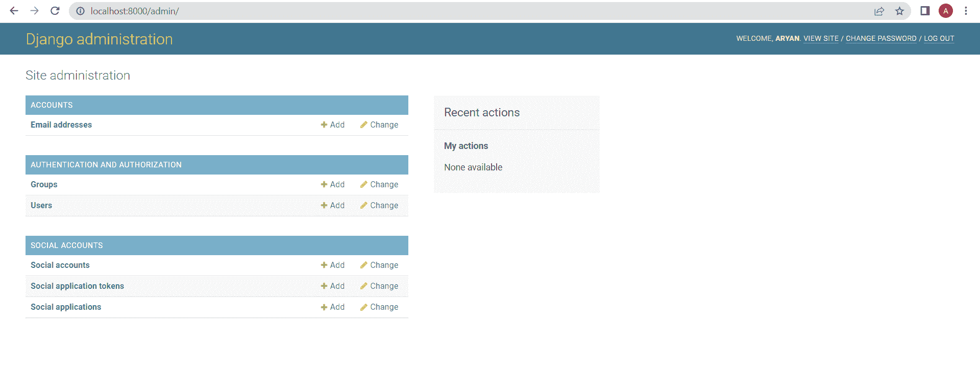Go back with the browser back arrow

pos(14,11)
